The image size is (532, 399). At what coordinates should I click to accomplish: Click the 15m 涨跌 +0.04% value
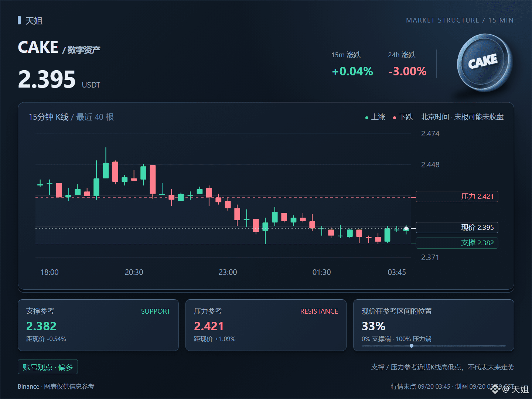click(x=352, y=71)
